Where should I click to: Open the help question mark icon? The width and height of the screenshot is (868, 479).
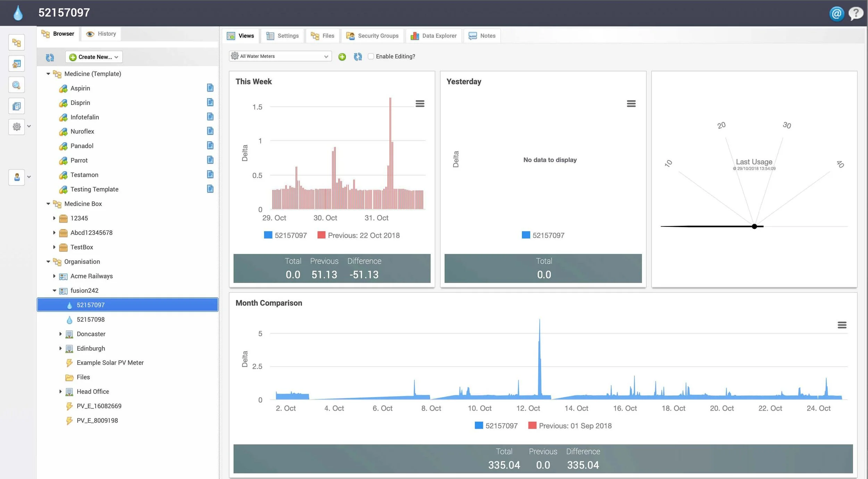[x=856, y=14]
